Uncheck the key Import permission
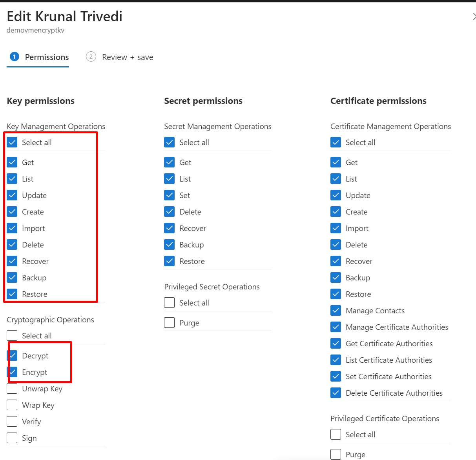 pyautogui.click(x=12, y=228)
